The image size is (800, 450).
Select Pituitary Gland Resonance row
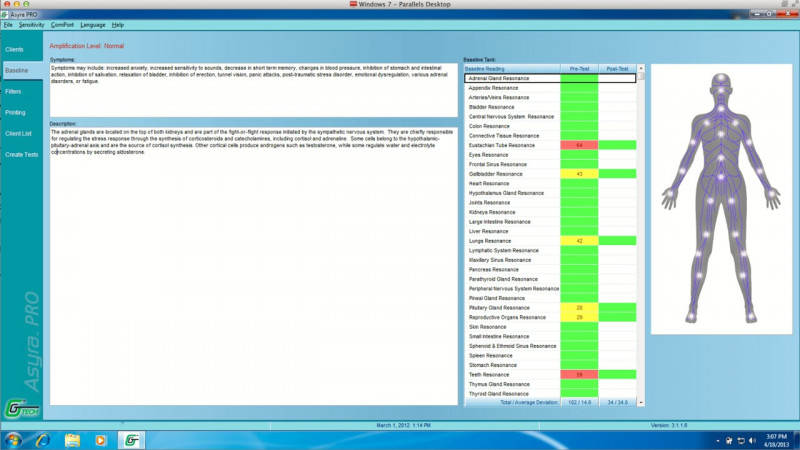550,308
